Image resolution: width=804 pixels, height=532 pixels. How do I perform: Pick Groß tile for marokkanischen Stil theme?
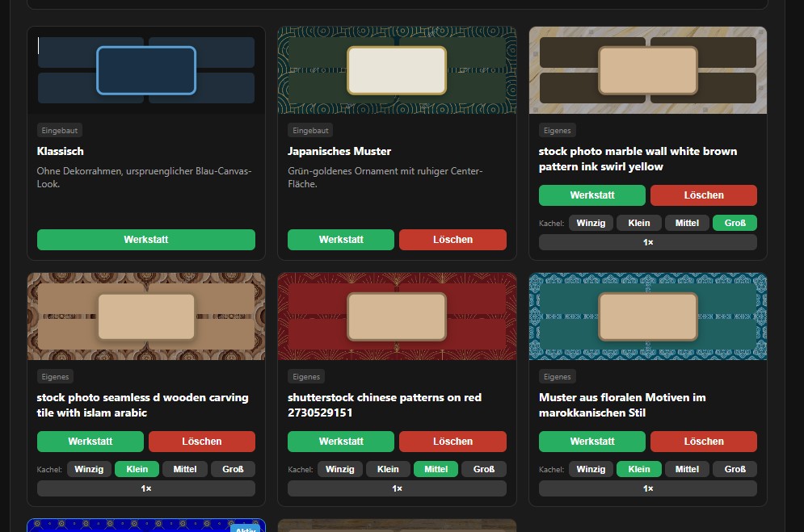[x=735, y=470]
